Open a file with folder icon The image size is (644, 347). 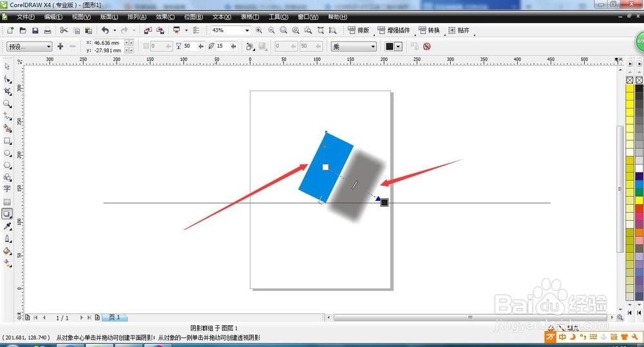point(23,30)
